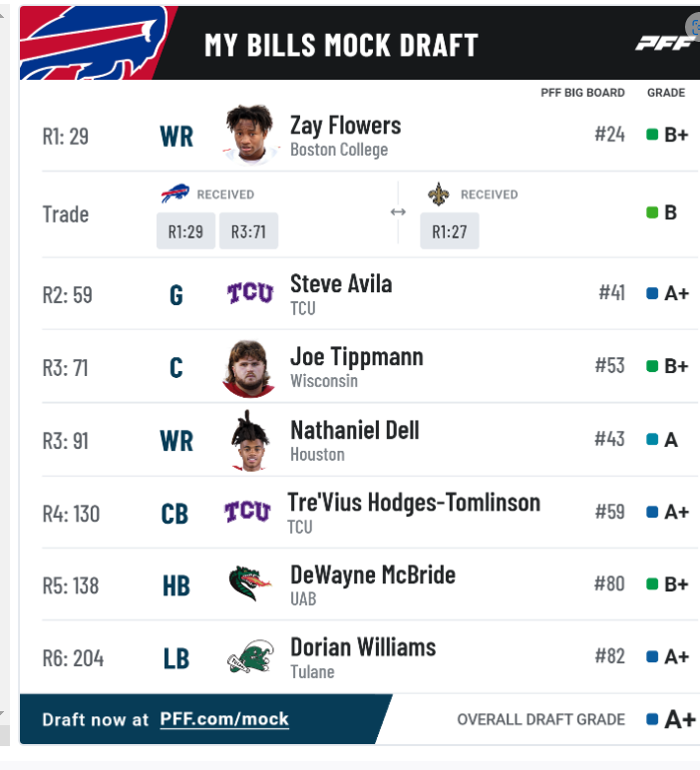The height and width of the screenshot is (770, 700).
Task: Click blue grade swatch beside overall A+
Action: [652, 719]
